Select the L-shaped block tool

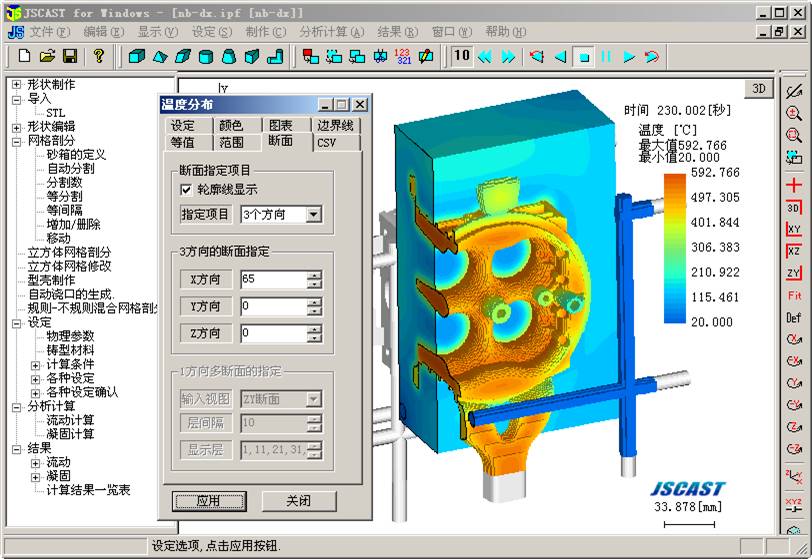click(275, 56)
